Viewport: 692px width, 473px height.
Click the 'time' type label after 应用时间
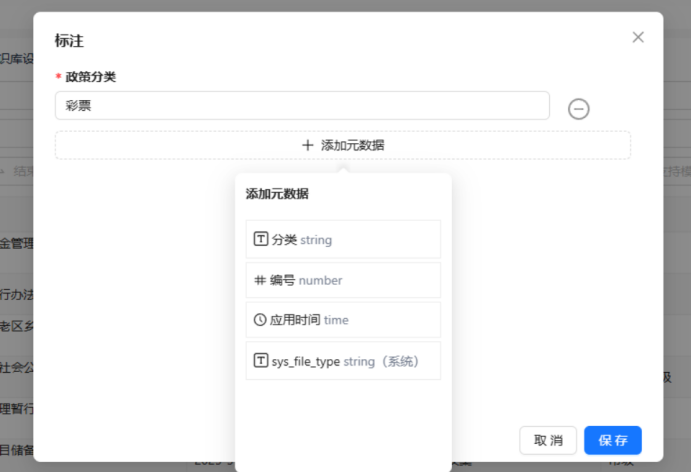coord(336,320)
